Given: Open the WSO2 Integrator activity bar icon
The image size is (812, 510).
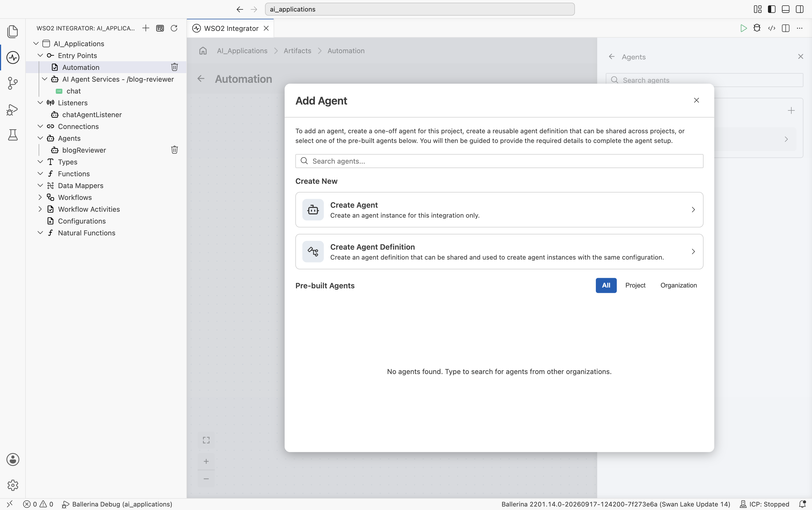Looking at the screenshot, I should 13,57.
